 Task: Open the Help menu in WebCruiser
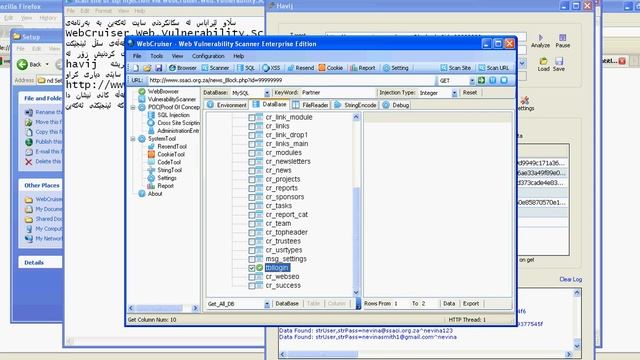click(x=239, y=56)
